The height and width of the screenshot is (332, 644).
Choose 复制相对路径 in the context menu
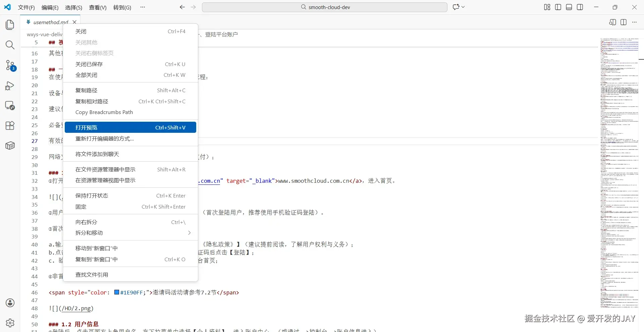click(x=130, y=101)
